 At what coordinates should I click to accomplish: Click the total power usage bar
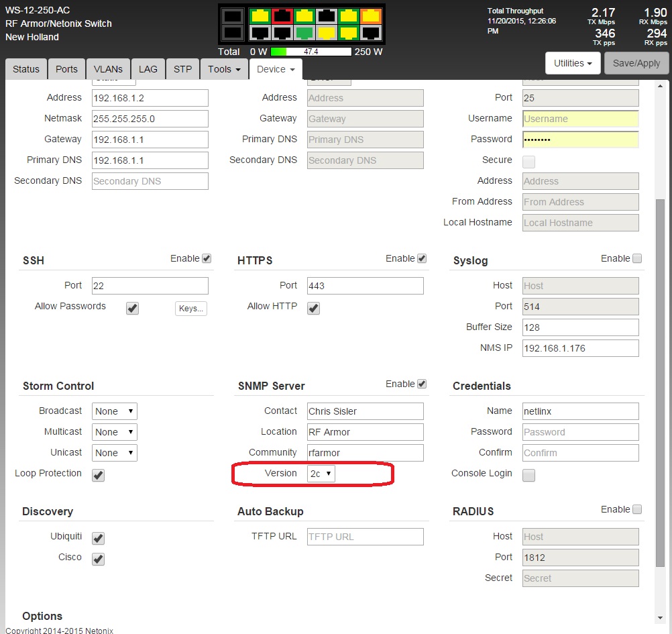311,52
